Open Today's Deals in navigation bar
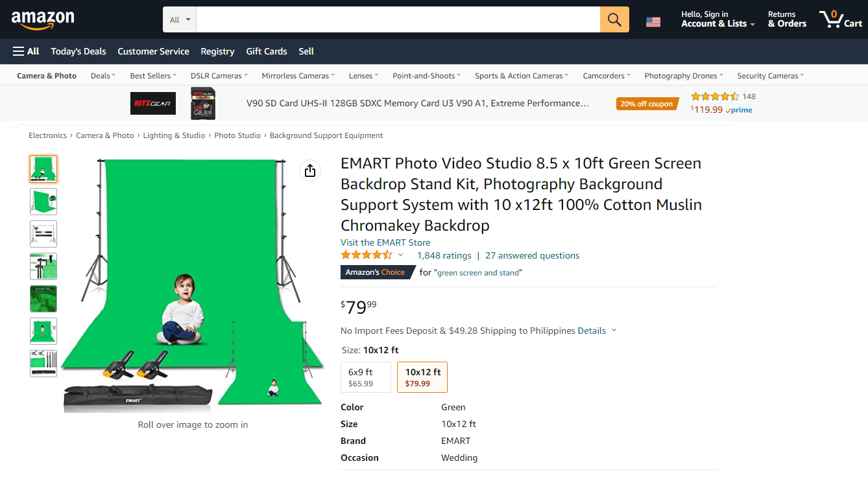 tap(78, 51)
